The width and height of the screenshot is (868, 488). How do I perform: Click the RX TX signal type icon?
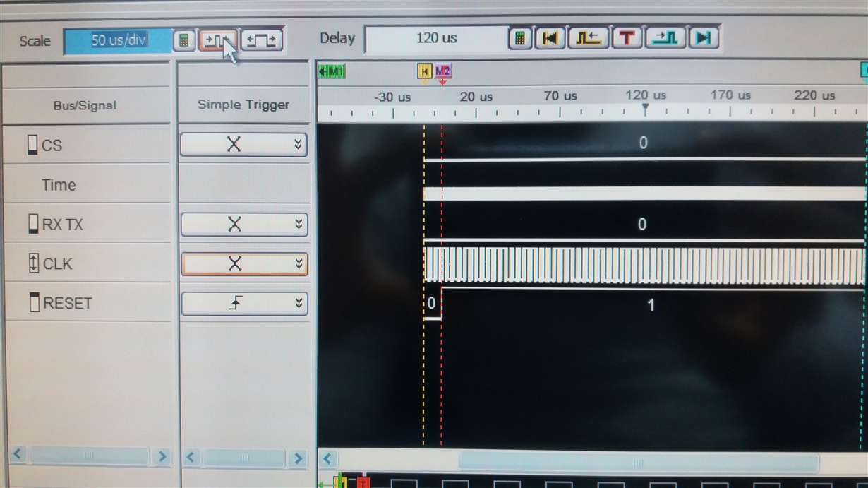coord(33,224)
